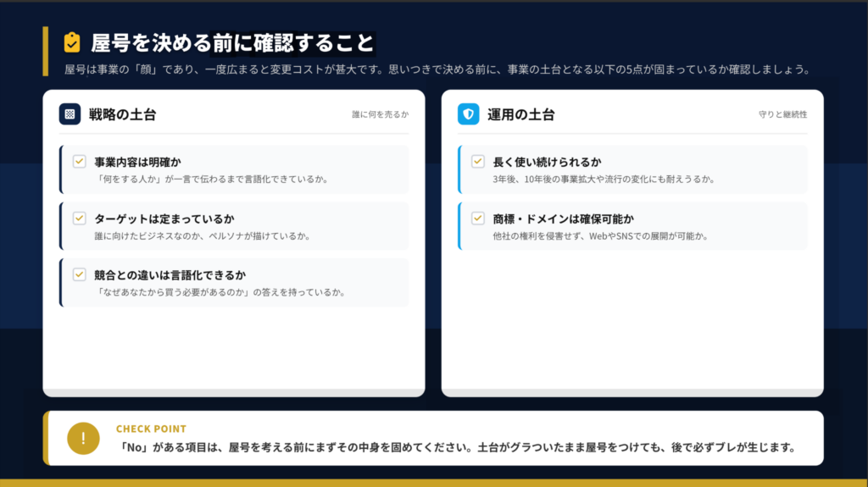Image resolution: width=868 pixels, height=487 pixels.
Task: Click the 商標・ドメインは確保可能か item title
Action: pyautogui.click(x=563, y=219)
